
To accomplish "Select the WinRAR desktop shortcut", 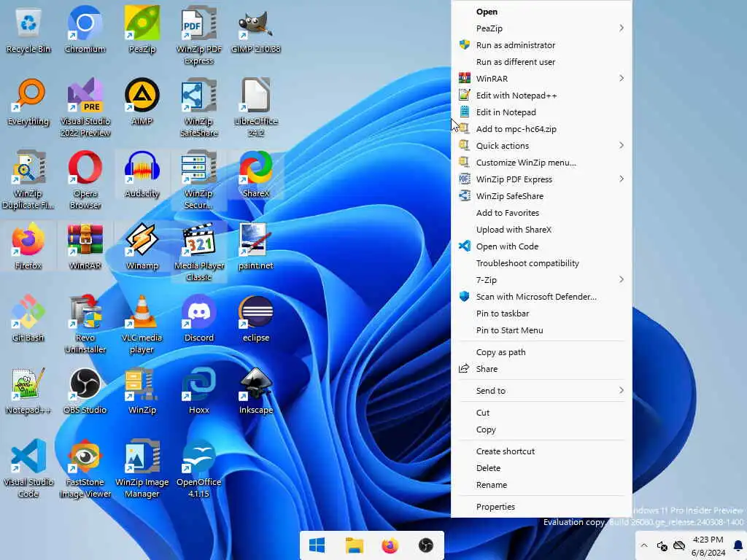I will (x=85, y=246).
